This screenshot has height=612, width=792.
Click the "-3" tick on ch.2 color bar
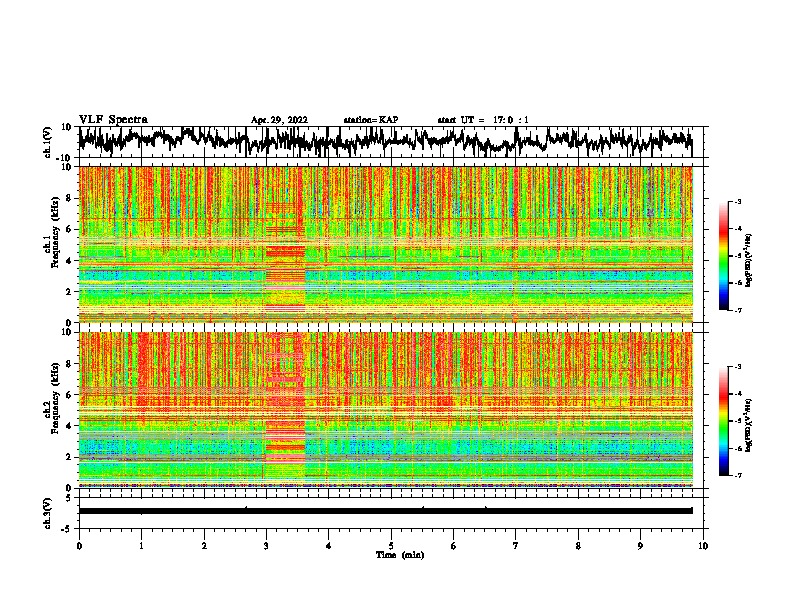click(x=737, y=367)
